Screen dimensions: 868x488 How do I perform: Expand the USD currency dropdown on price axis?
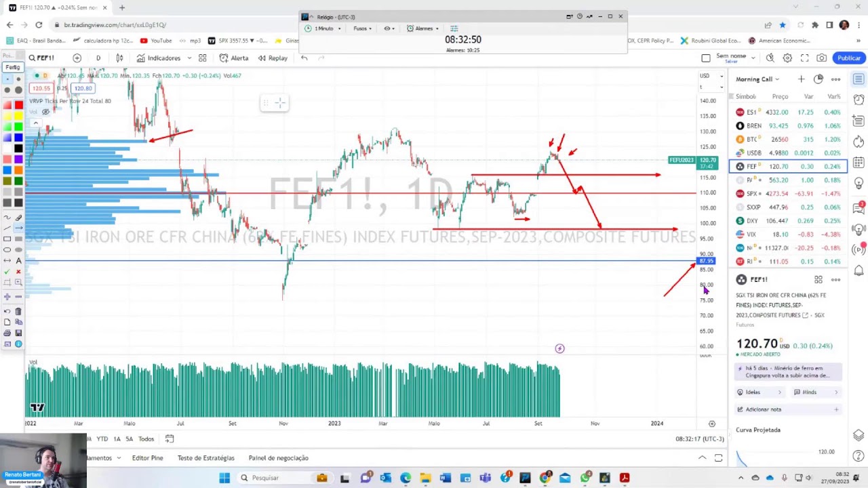click(x=711, y=75)
